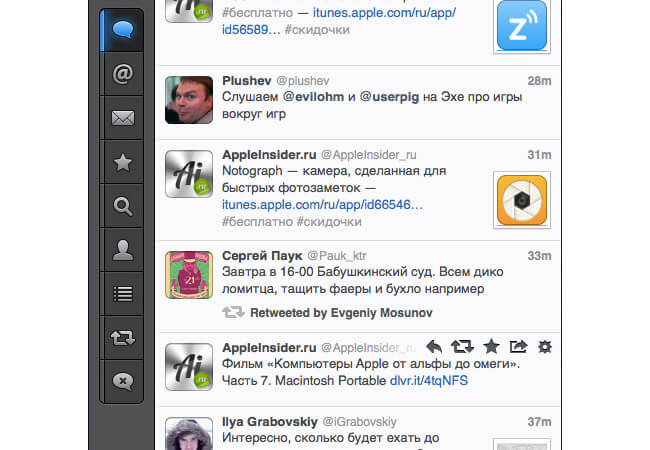The image size is (650, 450).
Task: Open the Mute filters bubble tab
Action: tap(123, 381)
